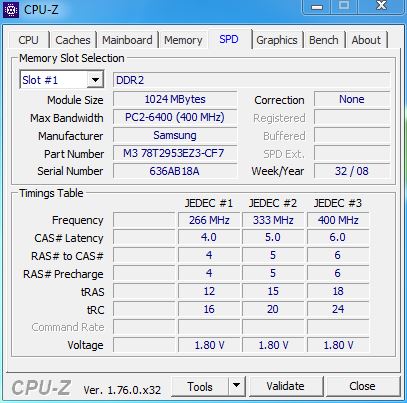Open the Bench tab
The height and width of the screenshot is (403, 407).
coord(323,40)
